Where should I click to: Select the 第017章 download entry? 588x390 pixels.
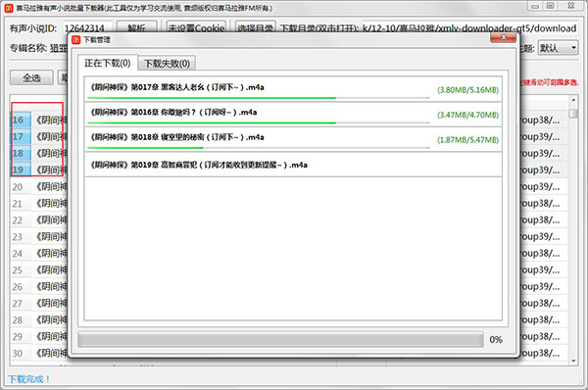tap(293, 89)
